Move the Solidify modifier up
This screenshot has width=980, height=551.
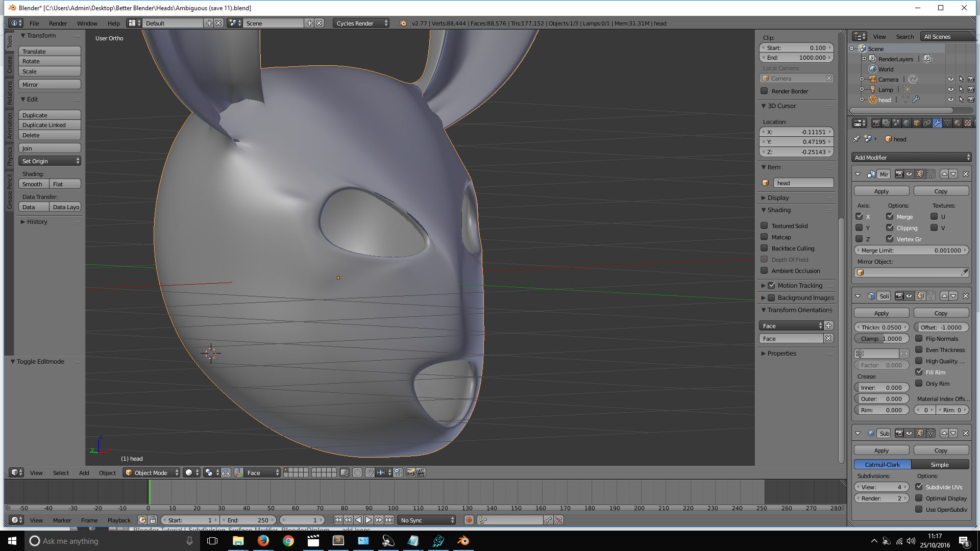point(944,296)
